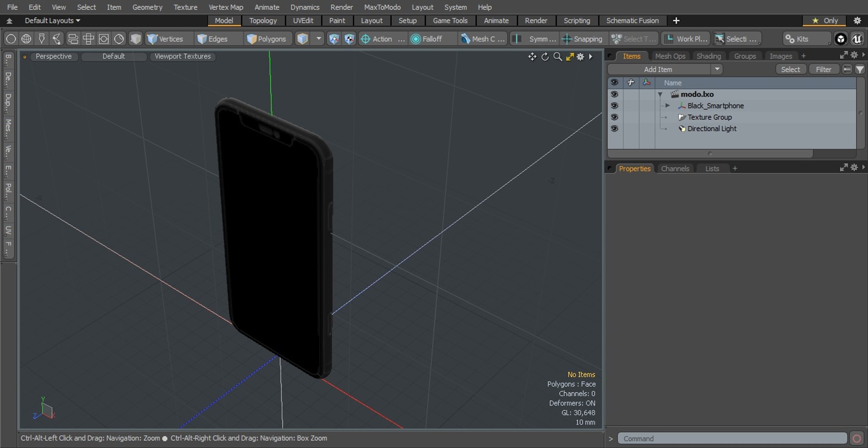Open viewport settings gear icon

[x=580, y=57]
